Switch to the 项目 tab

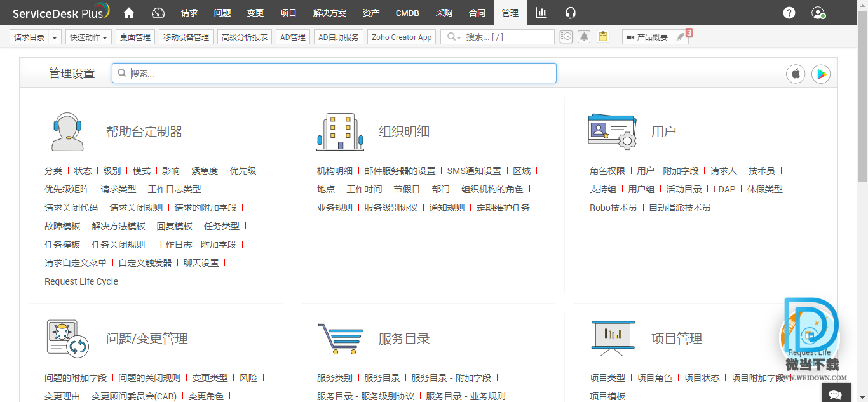(x=288, y=13)
